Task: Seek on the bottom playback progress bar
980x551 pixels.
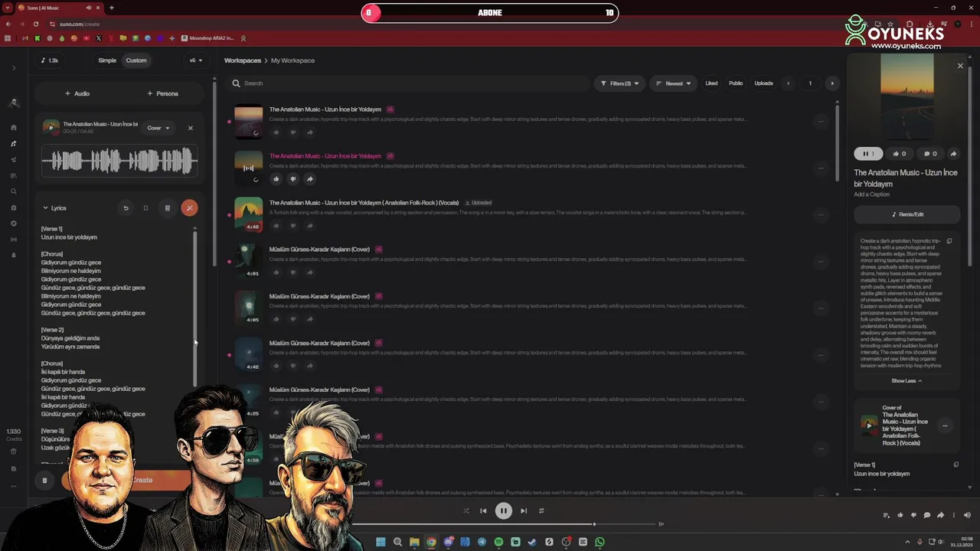Action: pyautogui.click(x=505, y=524)
